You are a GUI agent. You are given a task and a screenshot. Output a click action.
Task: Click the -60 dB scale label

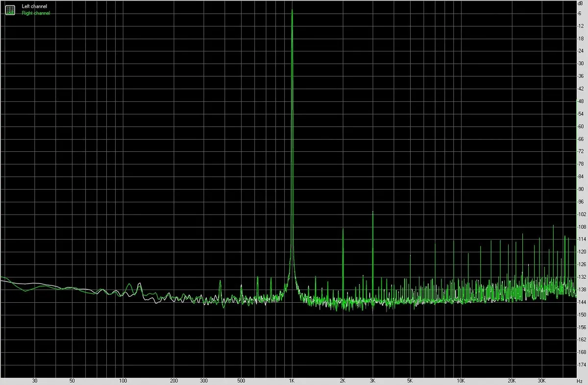click(581, 126)
